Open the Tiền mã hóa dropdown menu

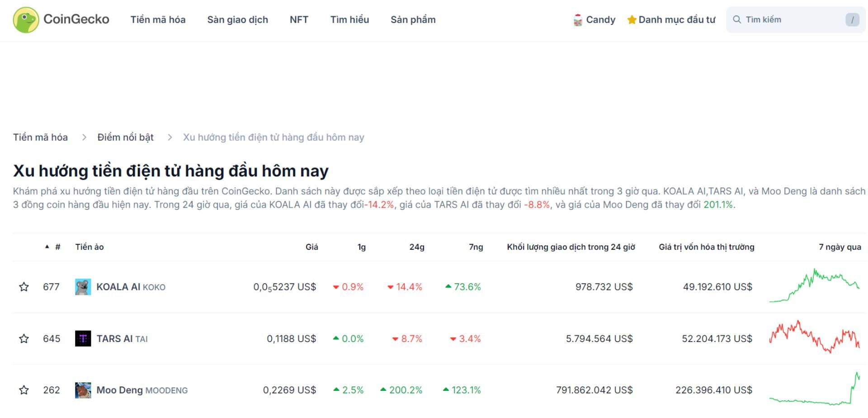[158, 19]
